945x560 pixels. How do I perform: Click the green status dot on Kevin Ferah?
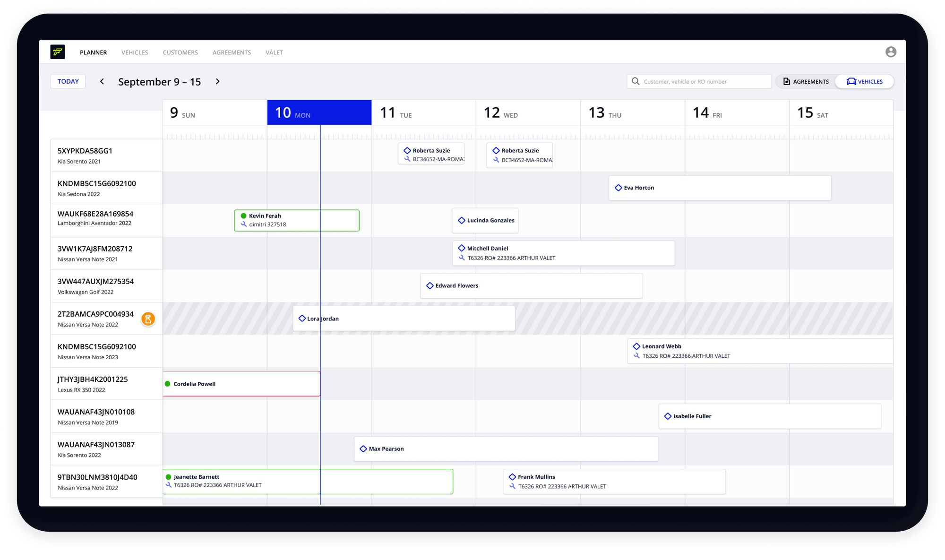click(x=243, y=216)
